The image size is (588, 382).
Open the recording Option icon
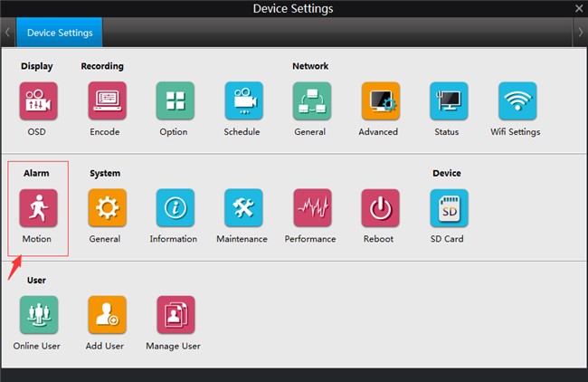tap(175, 101)
